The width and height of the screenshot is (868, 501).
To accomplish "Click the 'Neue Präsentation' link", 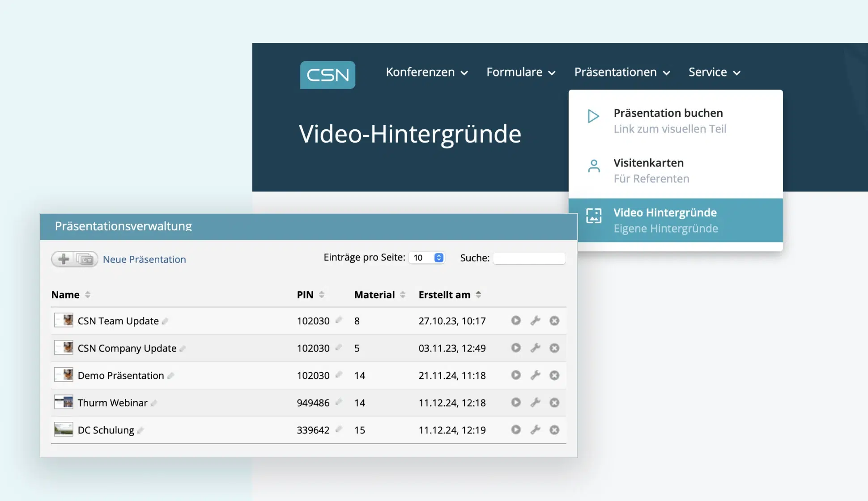I will 144,259.
